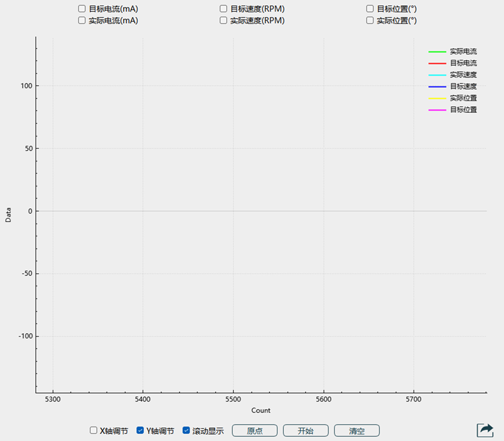
Task: Turn on 目标位置(°) plotting
Action: [x=370, y=9]
